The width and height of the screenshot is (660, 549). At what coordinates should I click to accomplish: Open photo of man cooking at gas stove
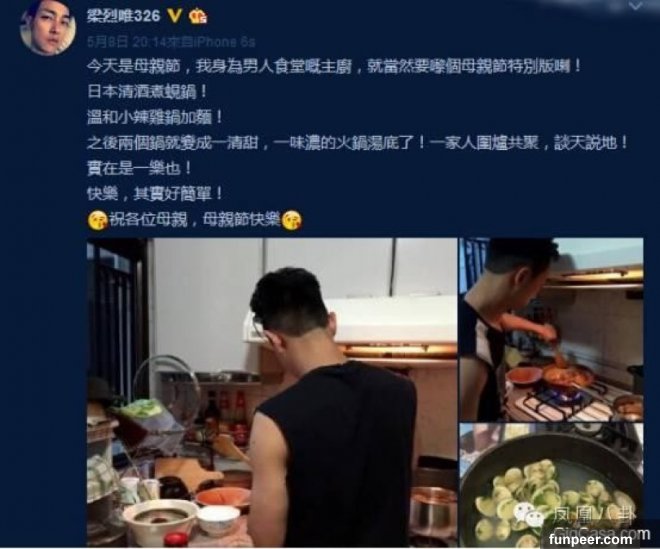[551, 329]
